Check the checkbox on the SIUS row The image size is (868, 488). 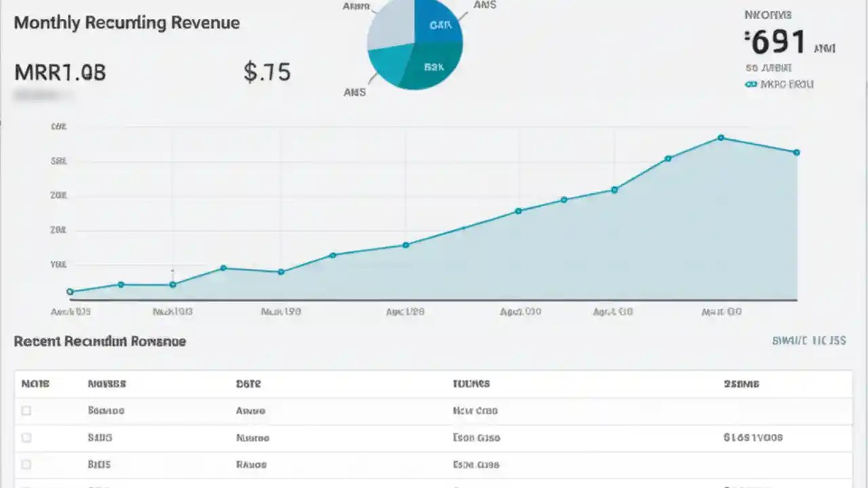26,437
